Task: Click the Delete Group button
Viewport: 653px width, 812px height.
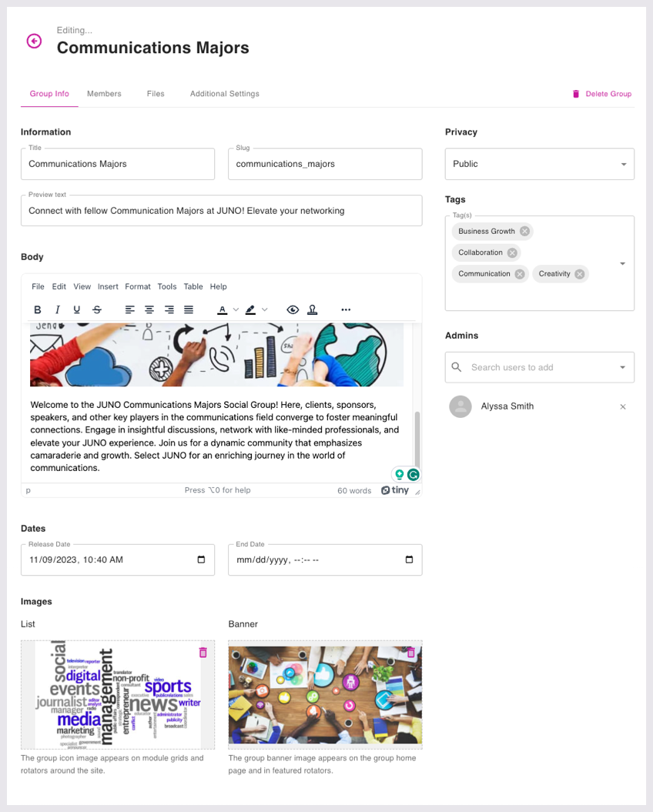Action: coord(601,94)
